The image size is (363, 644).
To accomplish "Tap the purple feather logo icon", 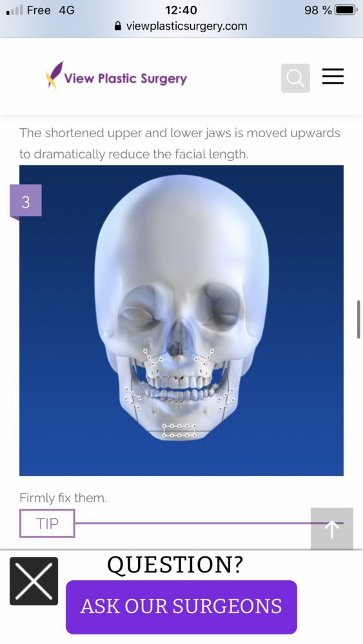I will point(54,75).
